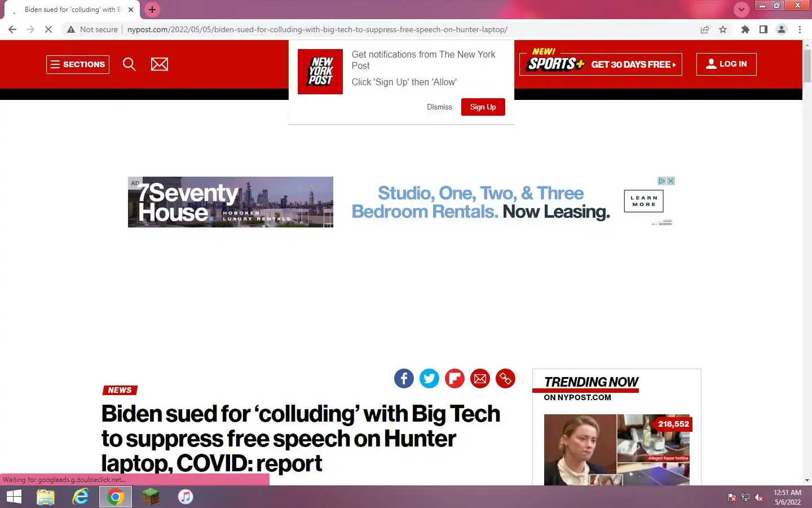Click the News category tag
Image resolution: width=812 pixels, height=508 pixels.
120,390
